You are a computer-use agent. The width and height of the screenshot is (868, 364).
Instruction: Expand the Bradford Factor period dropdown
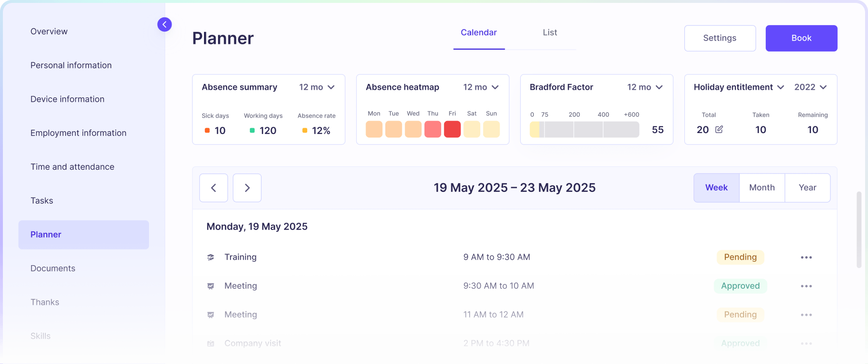click(x=645, y=87)
